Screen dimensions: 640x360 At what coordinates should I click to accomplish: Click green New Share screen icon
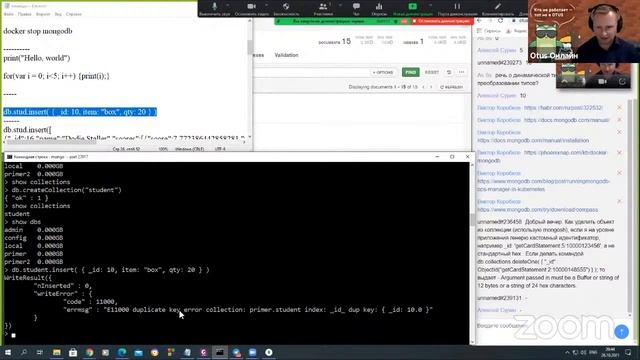pos(412,8)
